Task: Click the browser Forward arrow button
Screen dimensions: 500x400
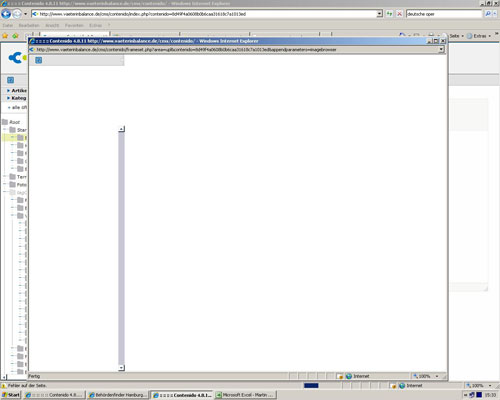Action: pyautogui.click(x=17, y=14)
